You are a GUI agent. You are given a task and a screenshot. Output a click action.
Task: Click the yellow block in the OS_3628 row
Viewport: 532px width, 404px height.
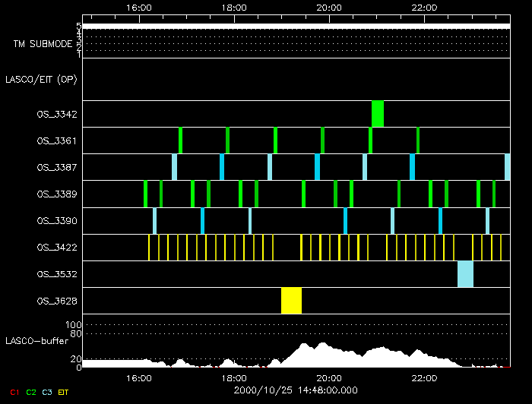point(291,301)
